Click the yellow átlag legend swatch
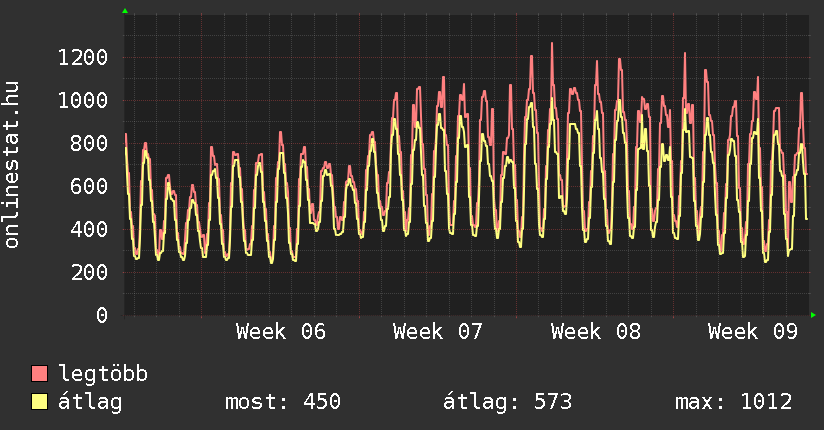 (x=40, y=402)
